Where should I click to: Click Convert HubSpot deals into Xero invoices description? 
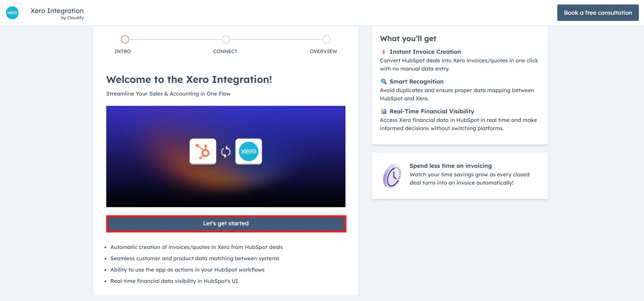tap(459, 65)
